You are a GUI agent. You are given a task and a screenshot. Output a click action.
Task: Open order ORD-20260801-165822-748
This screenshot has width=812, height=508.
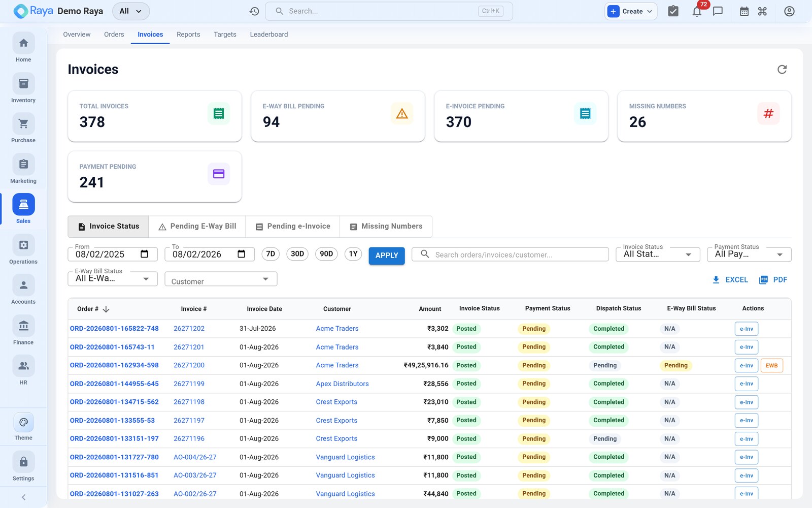114,329
